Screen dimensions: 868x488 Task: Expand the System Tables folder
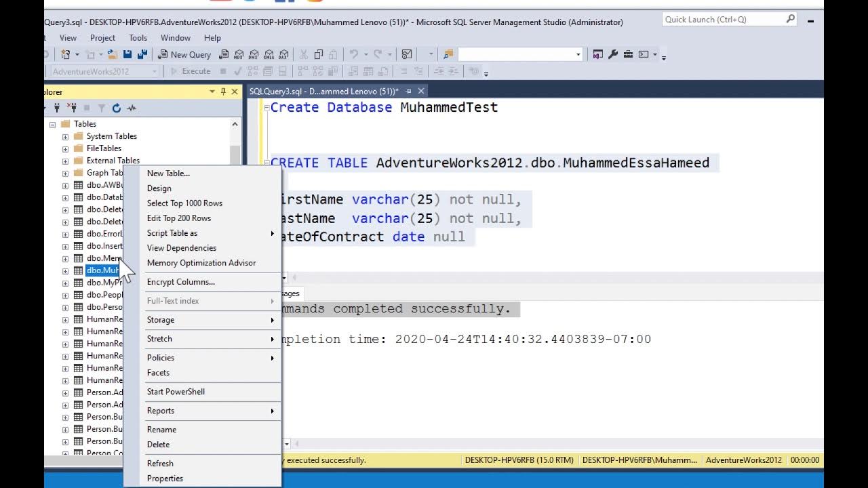[65, 136]
